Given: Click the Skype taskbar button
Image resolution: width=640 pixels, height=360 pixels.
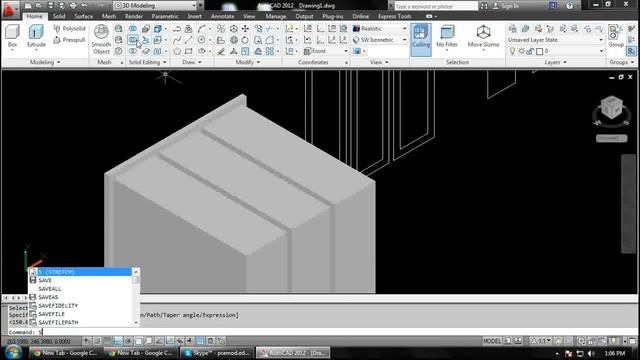Looking at the screenshot, I should coord(216,353).
